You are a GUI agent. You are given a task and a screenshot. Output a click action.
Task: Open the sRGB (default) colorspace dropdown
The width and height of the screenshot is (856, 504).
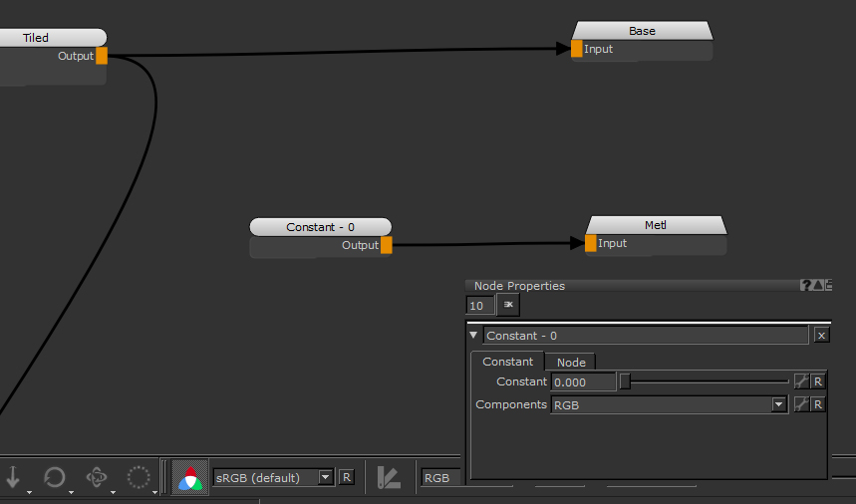pos(325,477)
